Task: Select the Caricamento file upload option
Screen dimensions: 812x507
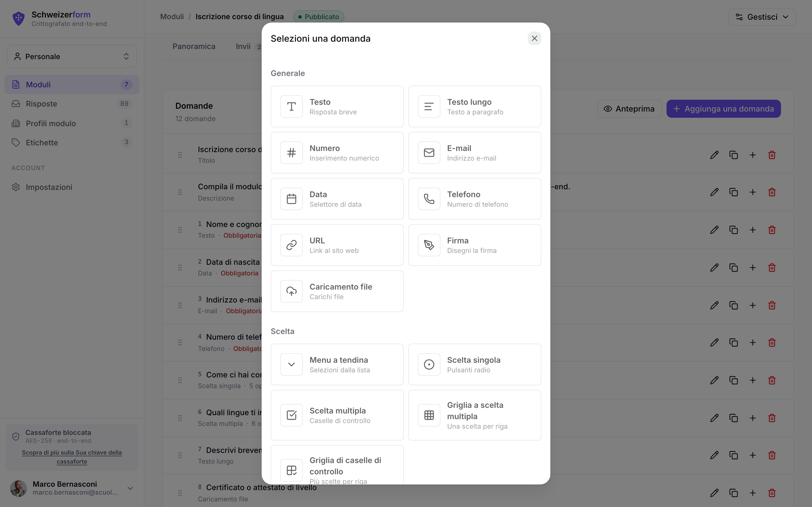Action: tap(337, 292)
